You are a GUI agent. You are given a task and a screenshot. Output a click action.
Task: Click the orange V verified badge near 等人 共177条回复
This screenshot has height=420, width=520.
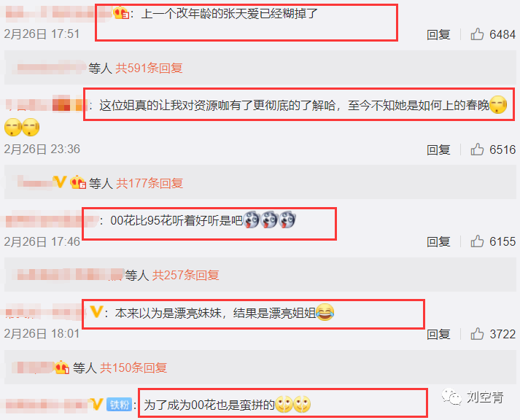point(60,182)
